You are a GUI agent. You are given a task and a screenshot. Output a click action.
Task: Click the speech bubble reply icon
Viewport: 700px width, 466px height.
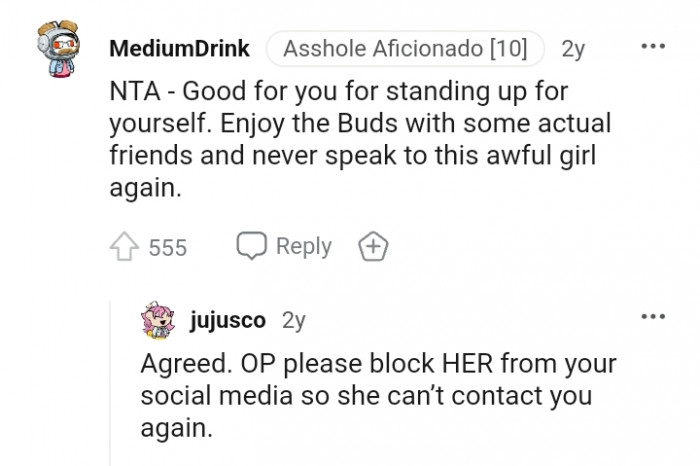point(251,246)
